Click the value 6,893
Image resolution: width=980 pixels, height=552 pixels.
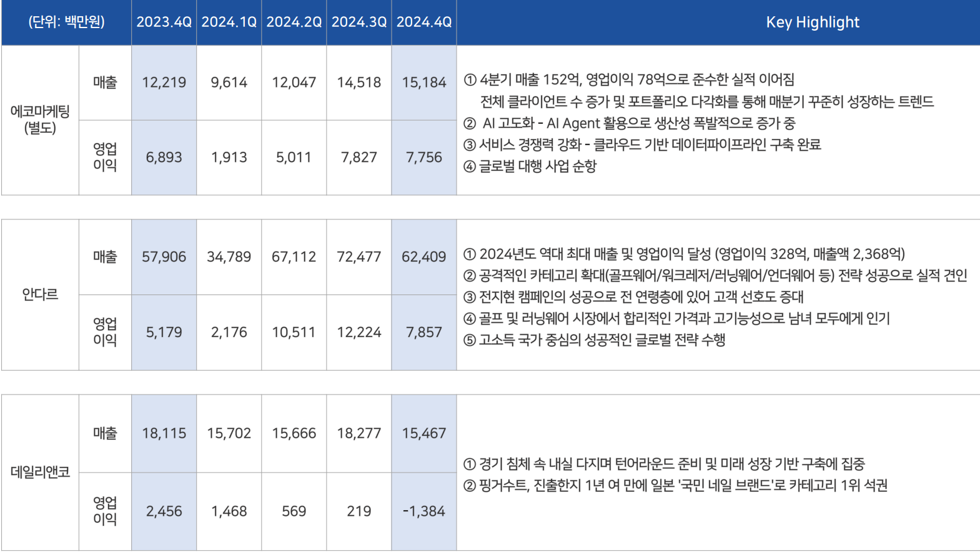coord(164,158)
